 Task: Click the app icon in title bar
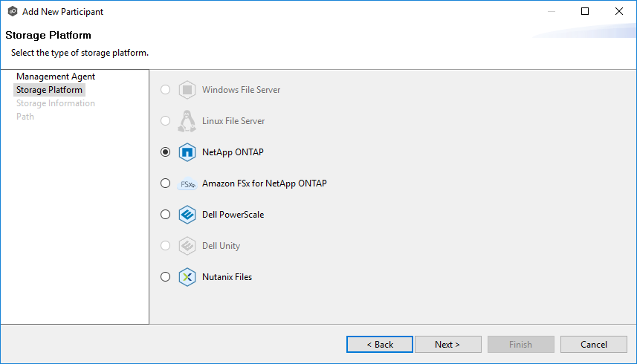[12, 12]
